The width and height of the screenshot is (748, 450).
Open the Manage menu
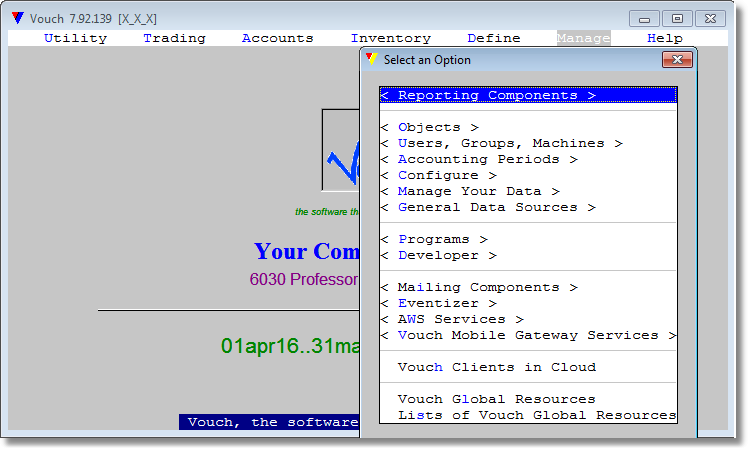583,38
